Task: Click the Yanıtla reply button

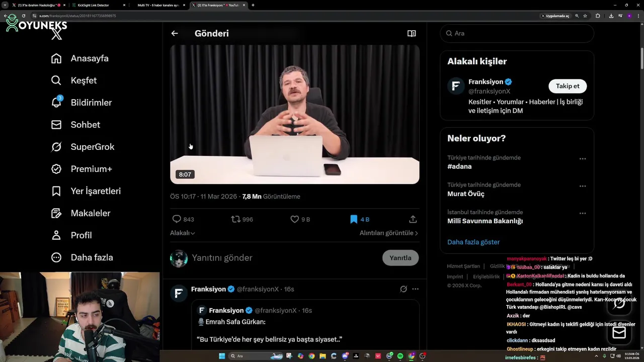Action: pyautogui.click(x=400, y=258)
